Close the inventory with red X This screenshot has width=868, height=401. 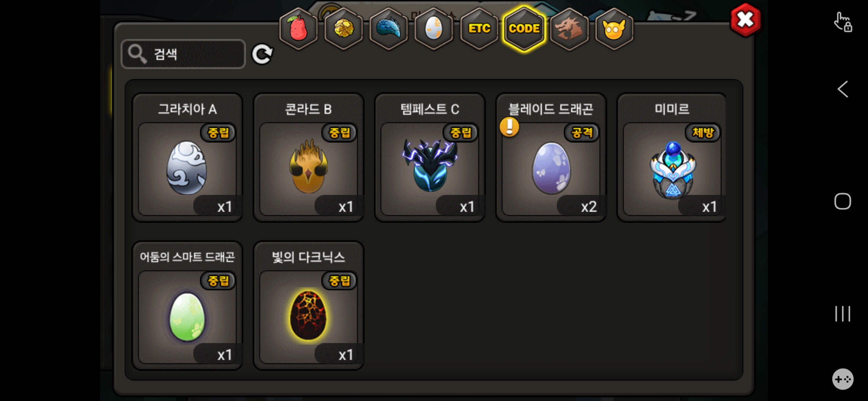[746, 20]
